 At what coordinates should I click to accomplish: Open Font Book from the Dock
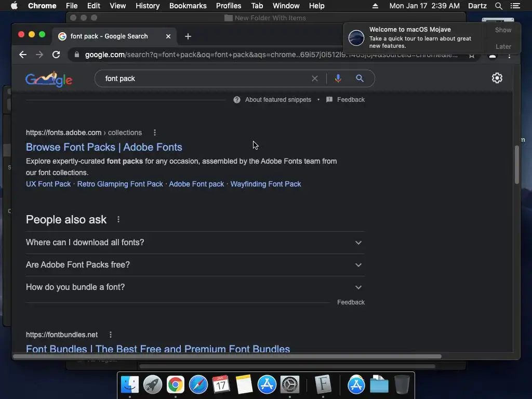tap(323, 384)
